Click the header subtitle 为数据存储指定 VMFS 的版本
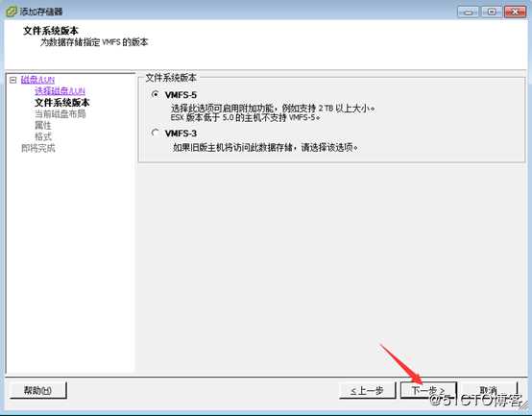The width and height of the screenshot is (532, 416). [94, 42]
